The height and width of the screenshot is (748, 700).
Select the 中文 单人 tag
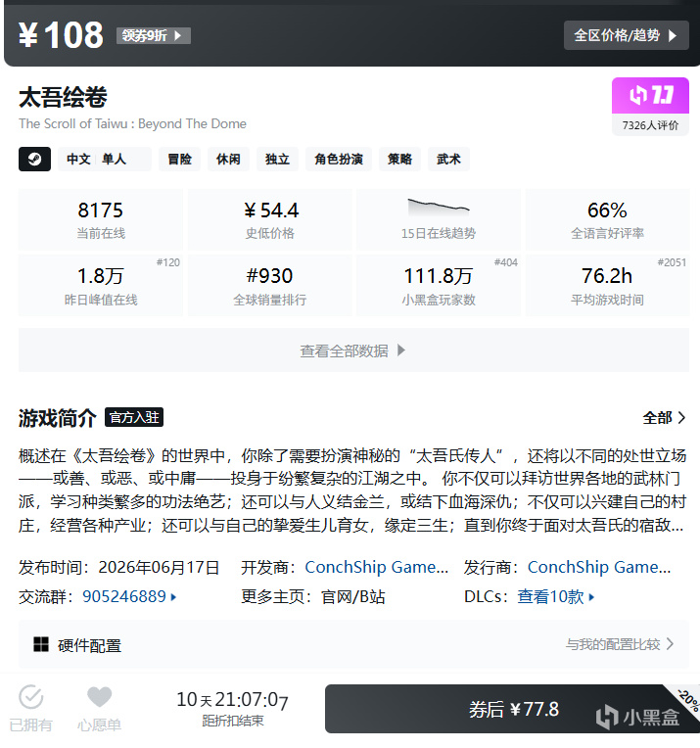(x=105, y=159)
